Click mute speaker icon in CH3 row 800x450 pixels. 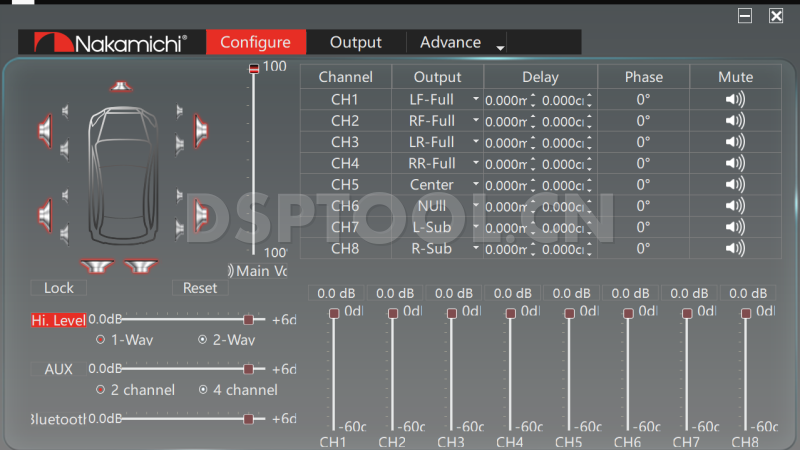pos(735,142)
